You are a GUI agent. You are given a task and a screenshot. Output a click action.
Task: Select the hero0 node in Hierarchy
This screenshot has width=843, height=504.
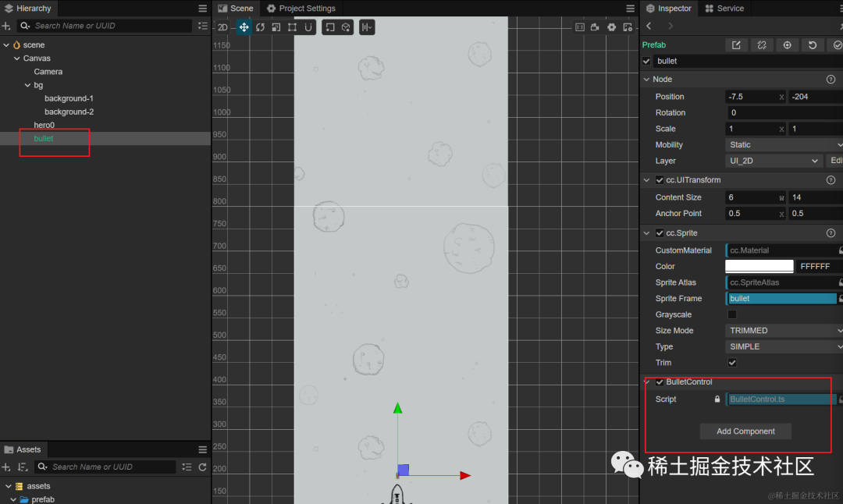(44, 125)
